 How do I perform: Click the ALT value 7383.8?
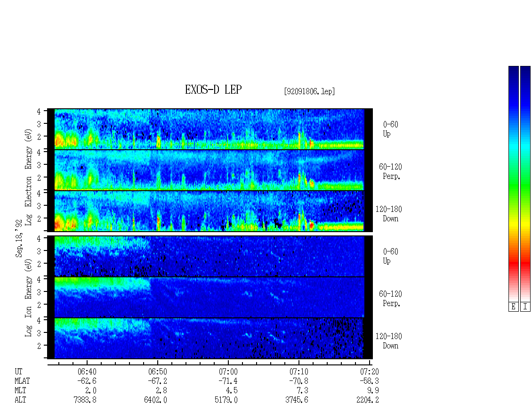pyautogui.click(x=85, y=400)
